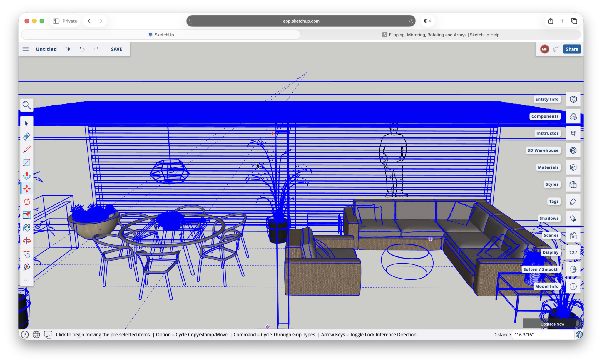Click the Components label
Image resolution: width=602 pixels, height=364 pixels.
point(545,116)
